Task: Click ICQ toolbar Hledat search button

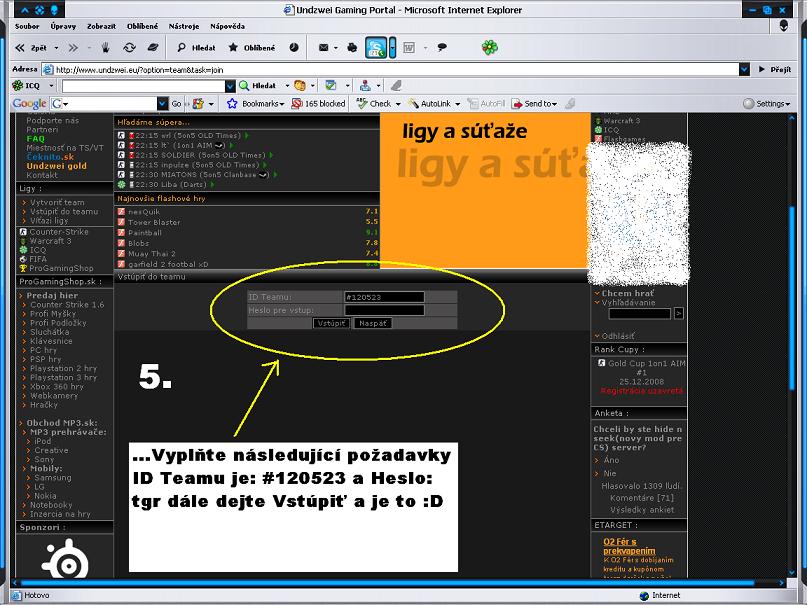Action: tap(258, 86)
